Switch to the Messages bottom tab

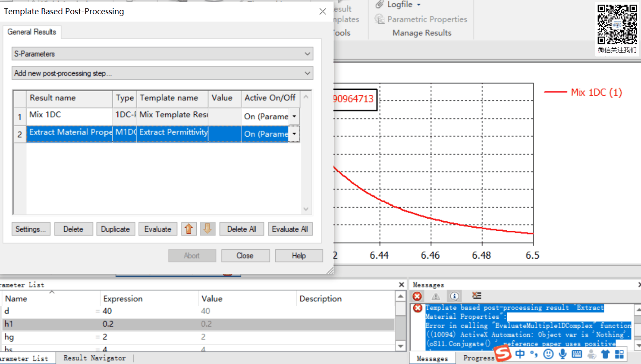(432, 358)
